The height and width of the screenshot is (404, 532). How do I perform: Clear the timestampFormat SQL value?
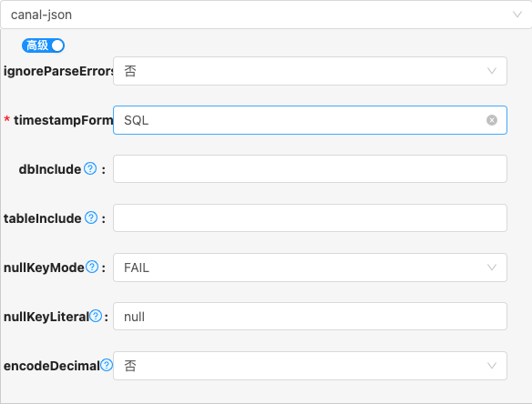[492, 120]
